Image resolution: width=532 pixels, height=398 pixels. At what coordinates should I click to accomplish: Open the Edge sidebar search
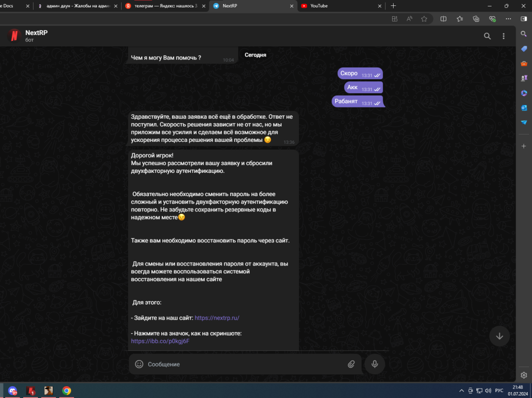point(524,34)
